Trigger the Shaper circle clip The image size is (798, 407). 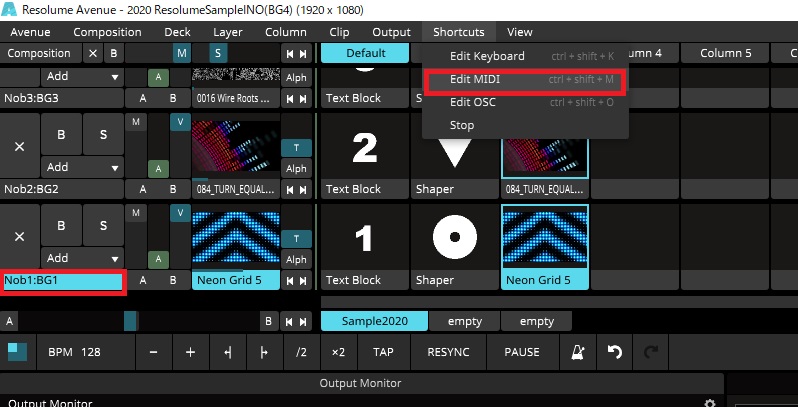pos(454,237)
